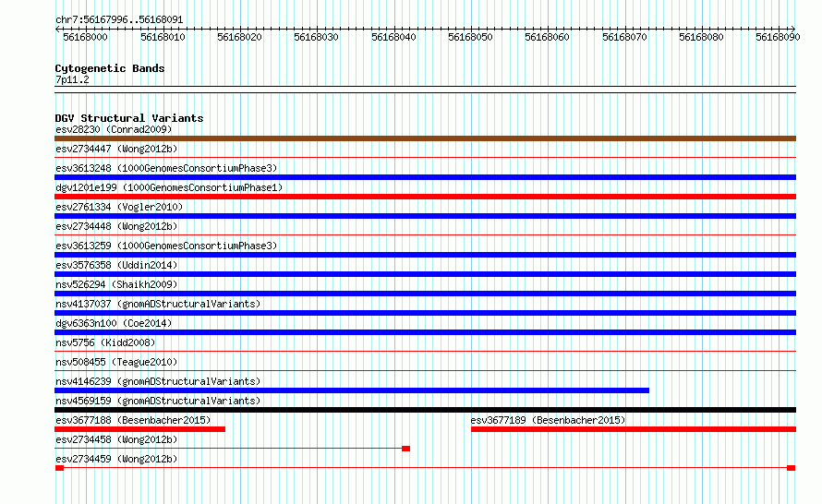This screenshot has height=504, width=822.
Task: Click nsv5756 (Kidd2008) variant label
Action: (x=105, y=342)
